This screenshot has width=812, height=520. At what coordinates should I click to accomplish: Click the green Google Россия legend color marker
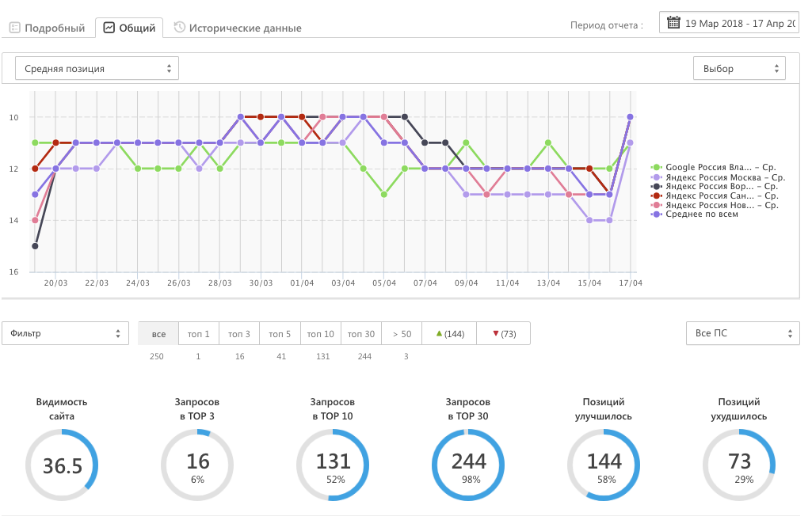click(x=656, y=168)
